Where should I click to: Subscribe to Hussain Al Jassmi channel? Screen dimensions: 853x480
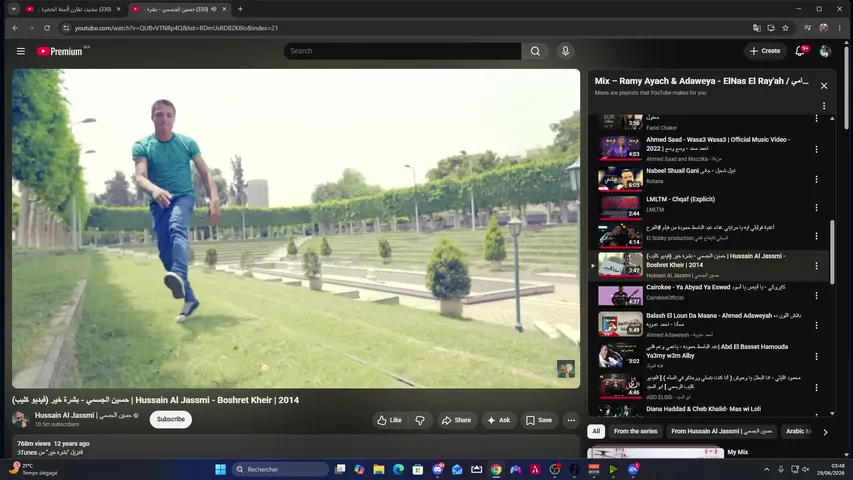171,419
